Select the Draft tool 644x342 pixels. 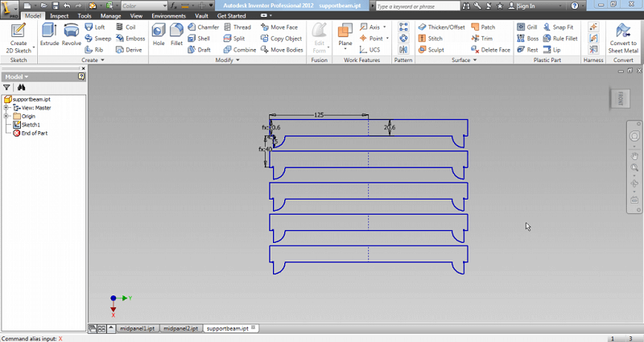[x=199, y=50]
